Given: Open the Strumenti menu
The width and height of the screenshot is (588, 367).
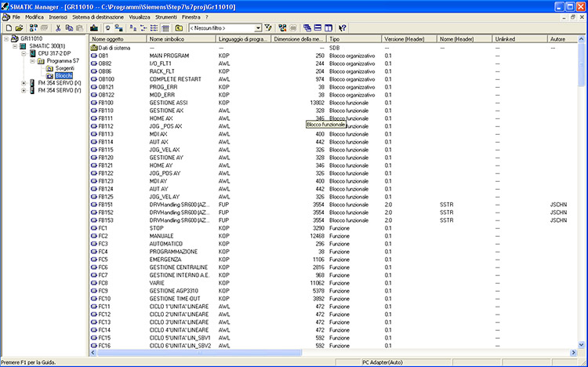Looking at the screenshot, I should click(x=166, y=17).
